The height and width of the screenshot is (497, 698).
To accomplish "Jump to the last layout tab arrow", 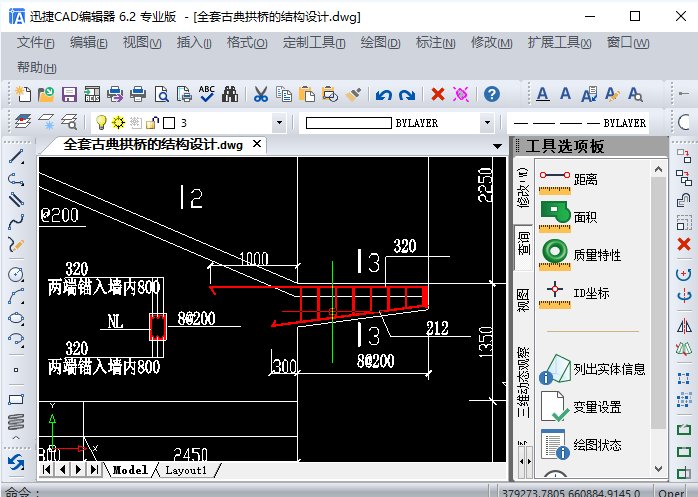I will pos(94,469).
